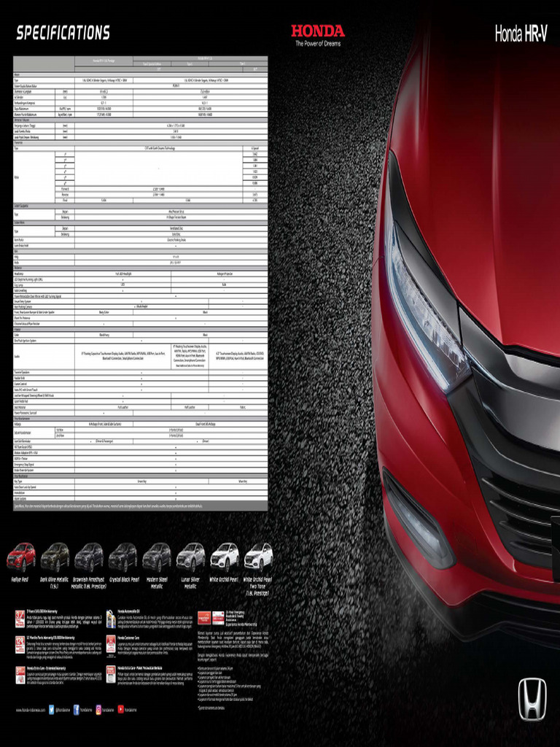Screen dimensions: 560x747
Task: Click the 'Experience Honda Membership' text
Action: click(241, 624)
